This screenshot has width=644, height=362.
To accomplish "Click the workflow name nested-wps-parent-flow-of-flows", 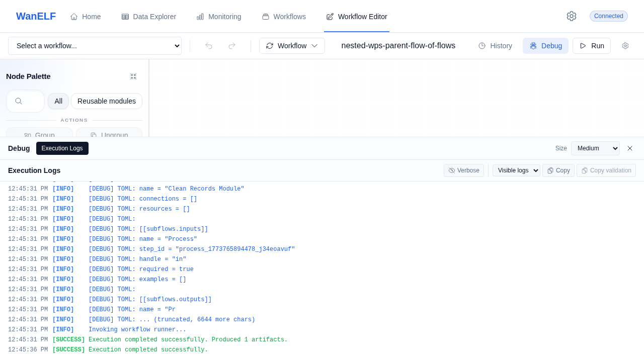I will (398, 46).
